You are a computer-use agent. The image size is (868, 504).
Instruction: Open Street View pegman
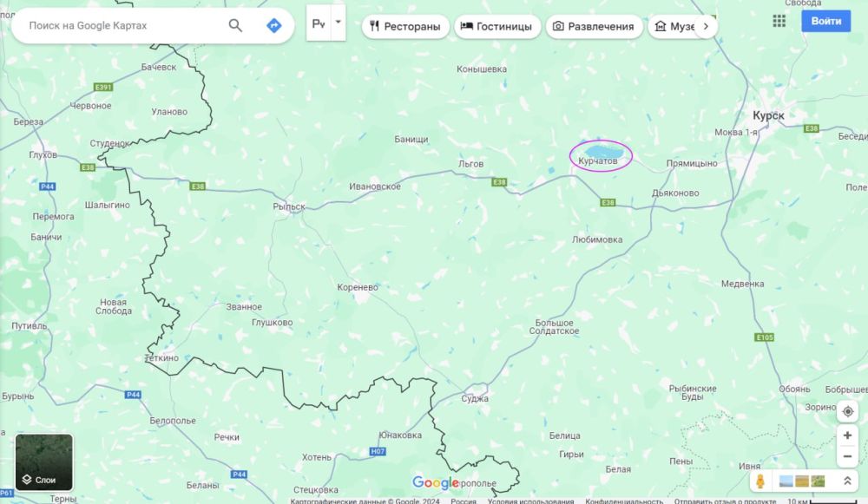pyautogui.click(x=760, y=481)
